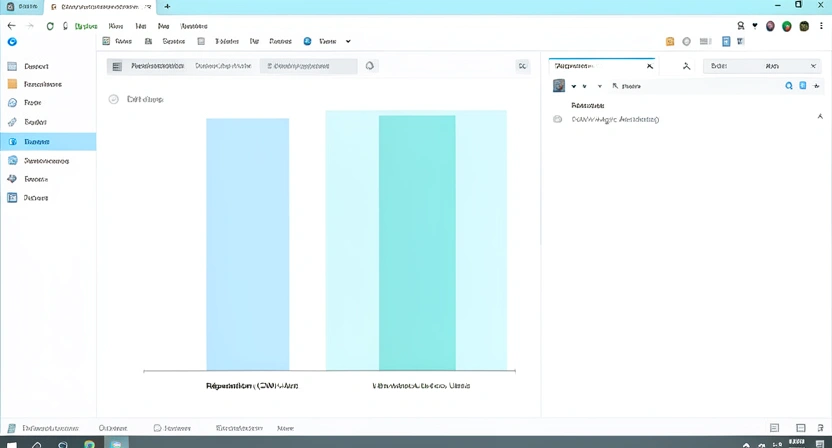The image size is (832, 448).
Task: Open the Windows Start menu
Action: click(12, 442)
